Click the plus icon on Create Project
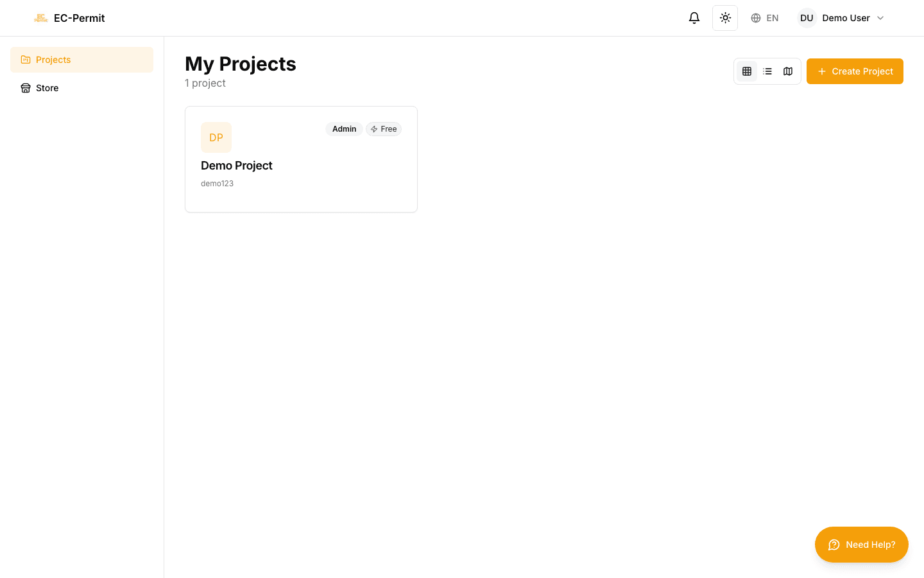 [822, 71]
